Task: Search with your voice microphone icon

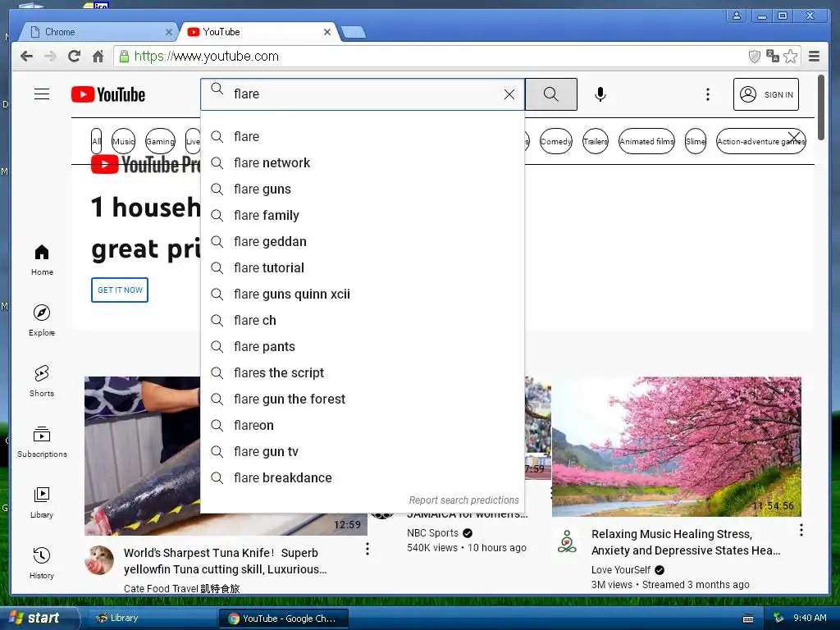Action: pyautogui.click(x=600, y=94)
